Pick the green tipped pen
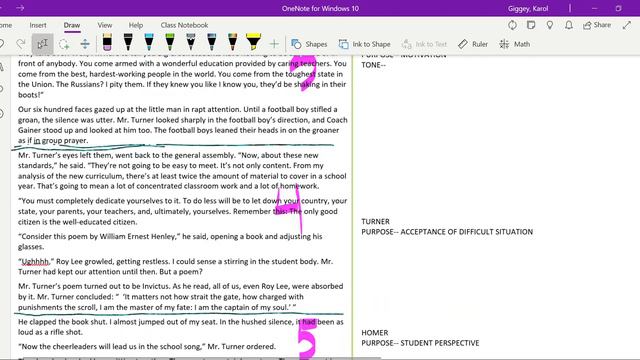 170,42
